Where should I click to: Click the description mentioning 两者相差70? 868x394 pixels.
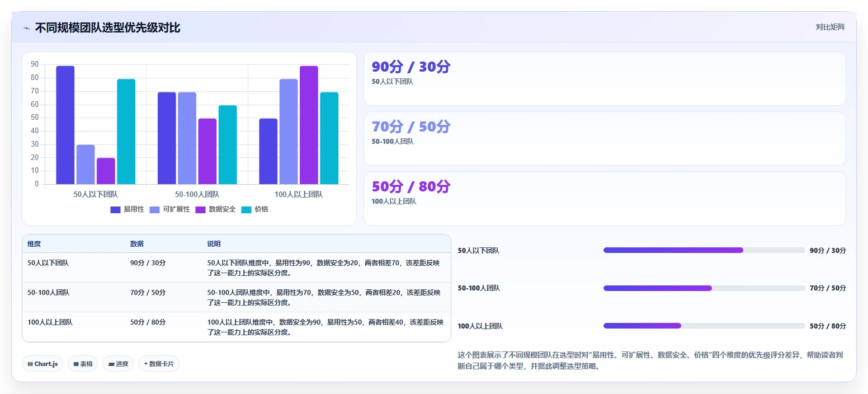coord(324,268)
